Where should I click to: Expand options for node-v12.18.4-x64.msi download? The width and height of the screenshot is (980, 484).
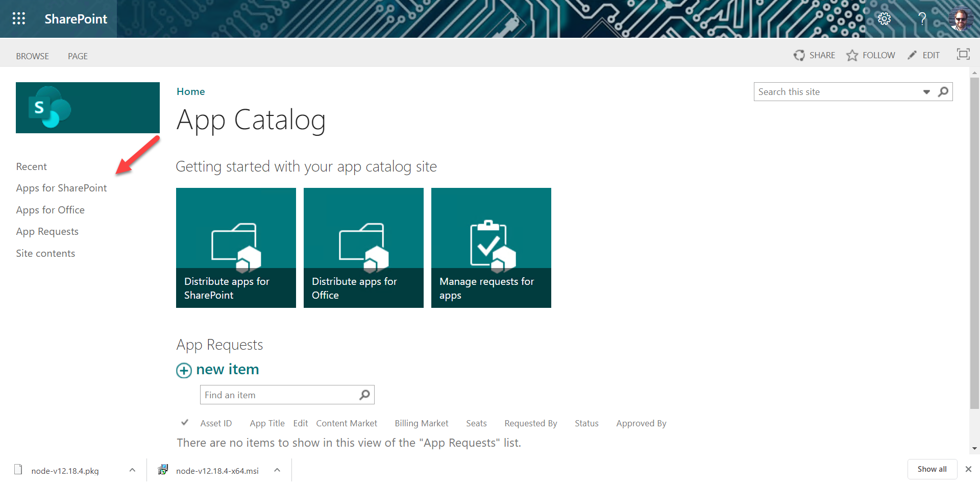277,470
